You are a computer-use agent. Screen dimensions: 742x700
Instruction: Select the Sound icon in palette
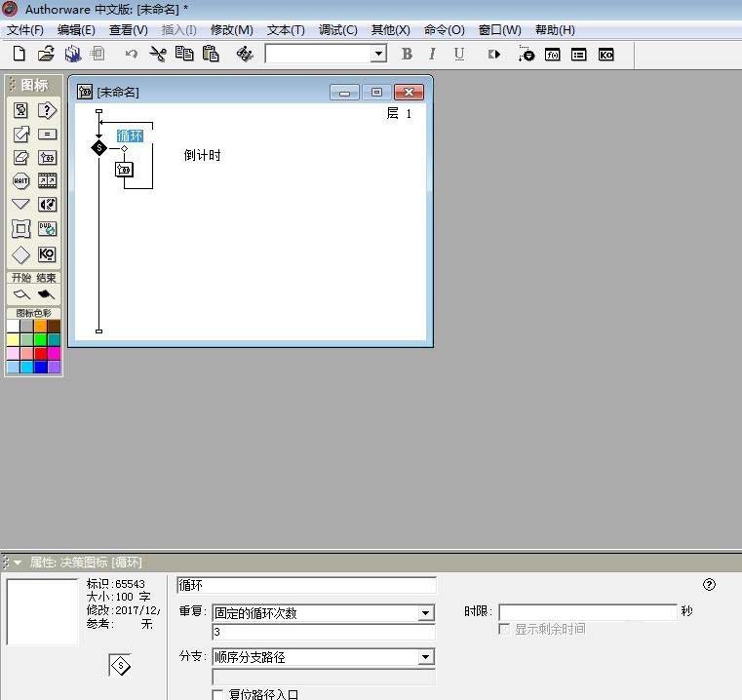(47, 205)
